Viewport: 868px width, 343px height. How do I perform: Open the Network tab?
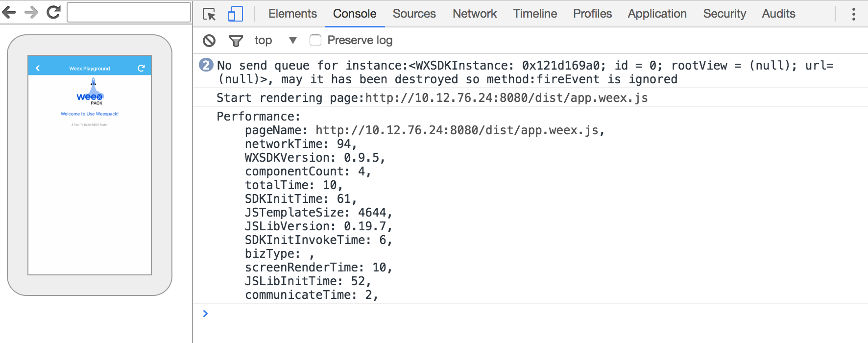tap(474, 14)
